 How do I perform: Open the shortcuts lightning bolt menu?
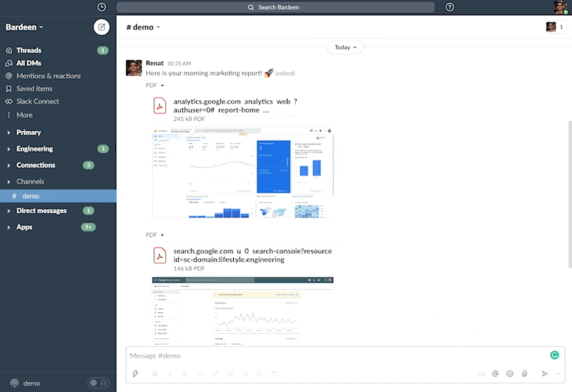(x=135, y=373)
